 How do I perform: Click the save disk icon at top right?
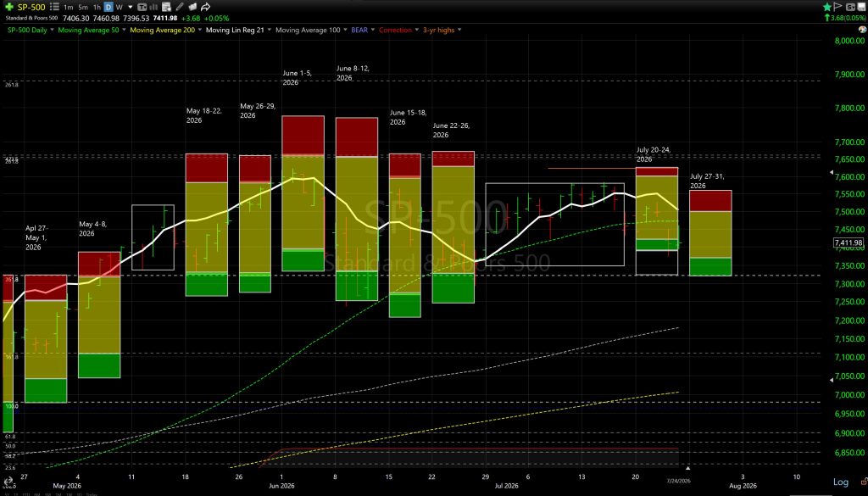click(862, 7)
